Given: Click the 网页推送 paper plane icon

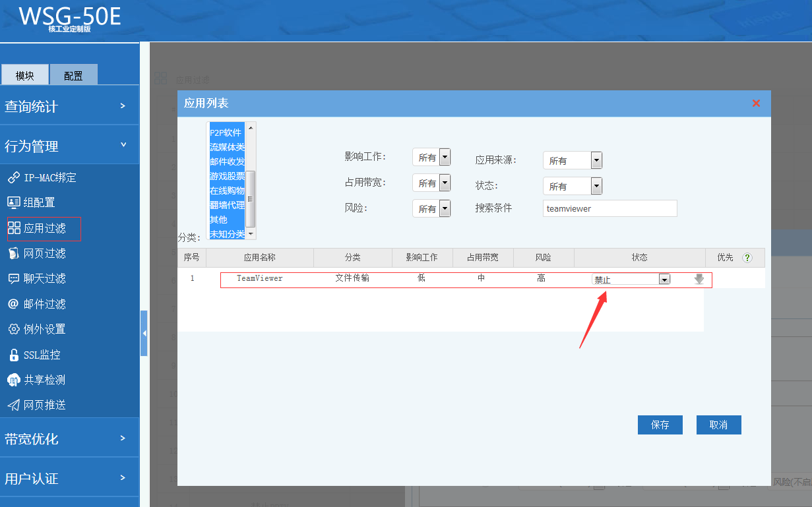Looking at the screenshot, I should (14, 405).
